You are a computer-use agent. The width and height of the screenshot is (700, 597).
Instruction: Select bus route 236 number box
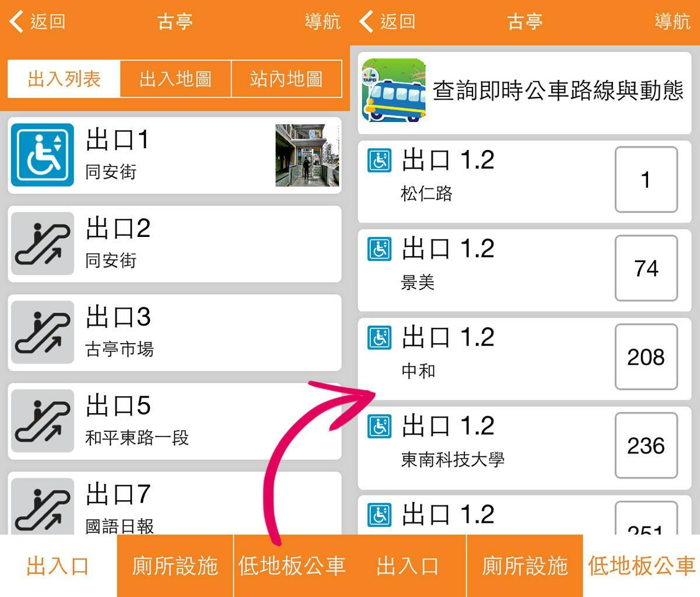[646, 445]
